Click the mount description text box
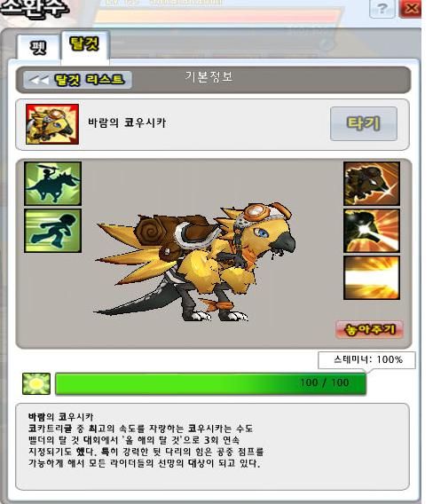The image size is (433, 504). tap(212, 446)
